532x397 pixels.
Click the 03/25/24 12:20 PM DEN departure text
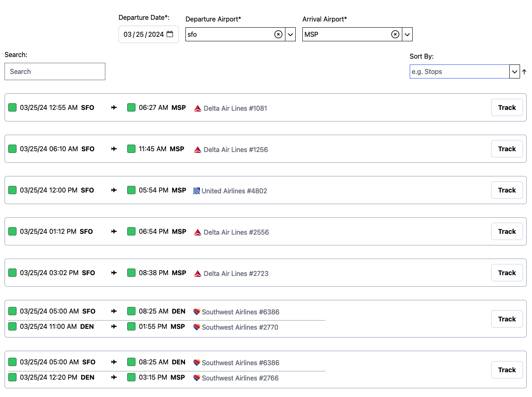point(57,377)
